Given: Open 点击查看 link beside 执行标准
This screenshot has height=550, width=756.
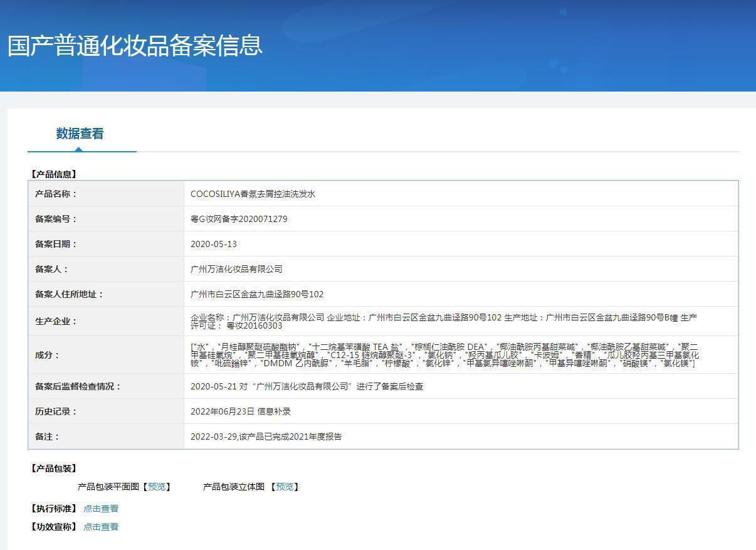Looking at the screenshot, I should tap(101, 509).
